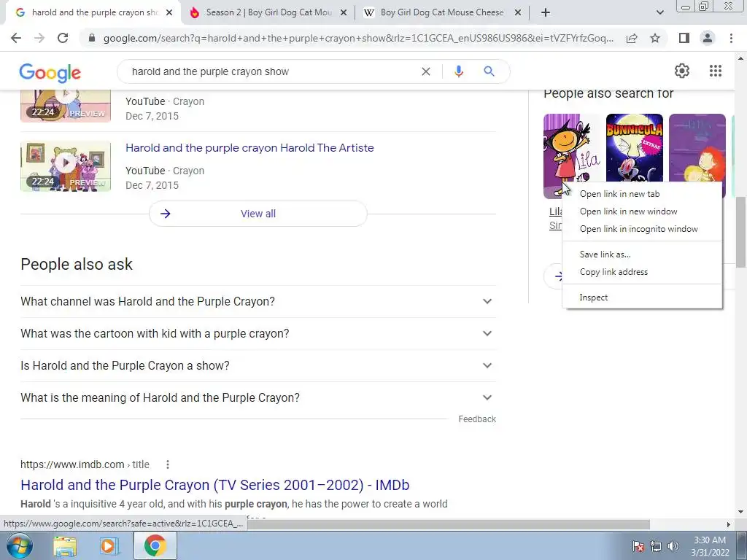747x560 pixels.
Task: Click the vertical scrollbar down arrow
Action: coord(740,513)
